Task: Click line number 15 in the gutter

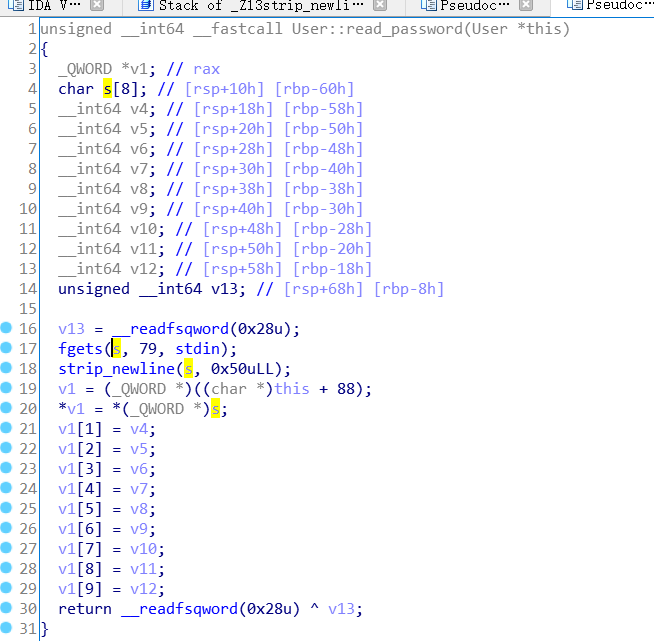Action: 28,309
